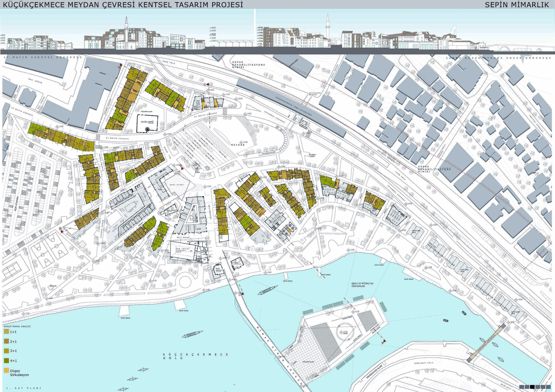Select the black page indicator square
This screenshot has width=555, height=392.
[x=532, y=387]
